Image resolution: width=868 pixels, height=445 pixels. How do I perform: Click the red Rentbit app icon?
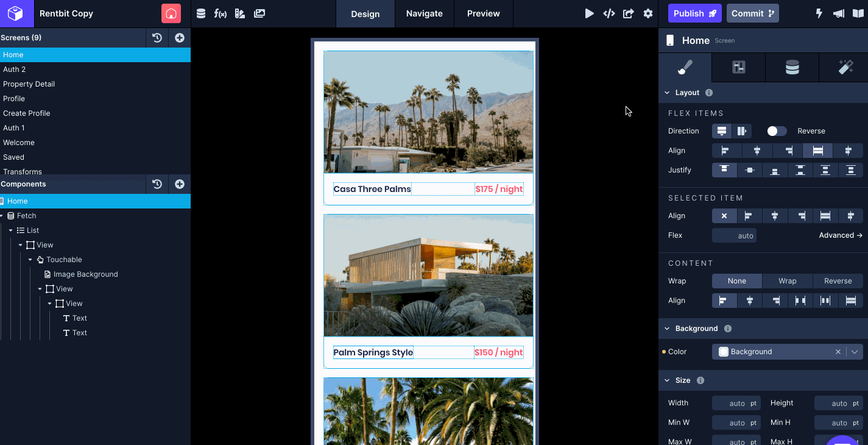click(x=171, y=13)
